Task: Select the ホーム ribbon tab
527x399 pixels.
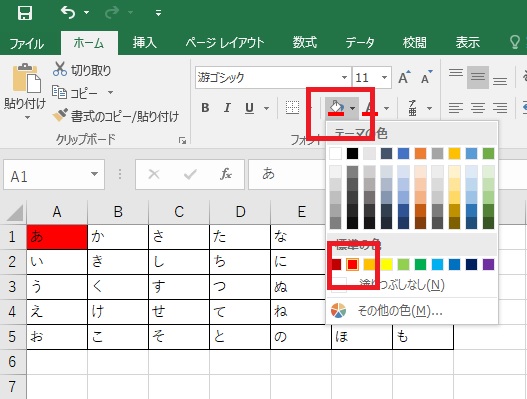Action: point(89,43)
